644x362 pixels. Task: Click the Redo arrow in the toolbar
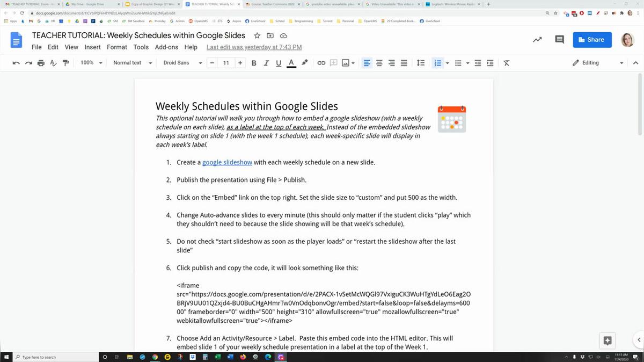28,63
